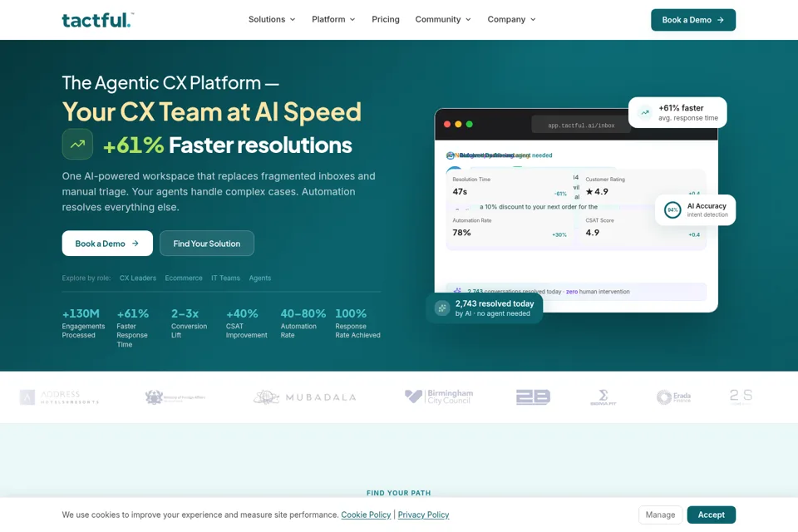
Task: Expand the Company menu chevron
Action: (533, 20)
